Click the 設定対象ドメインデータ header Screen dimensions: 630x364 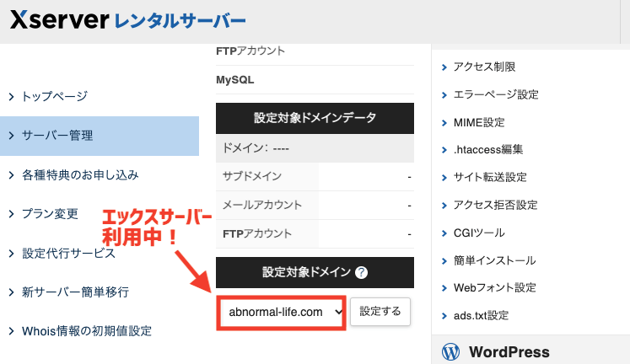pos(315,118)
